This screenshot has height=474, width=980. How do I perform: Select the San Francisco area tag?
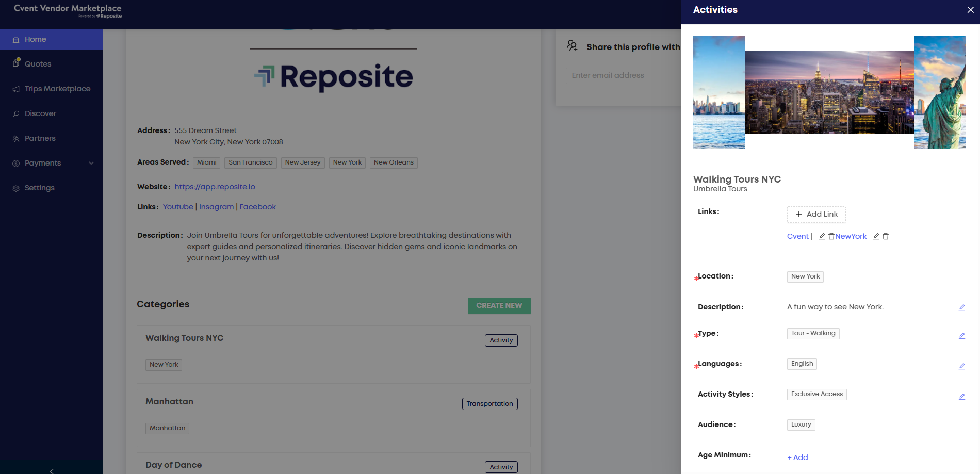click(250, 162)
